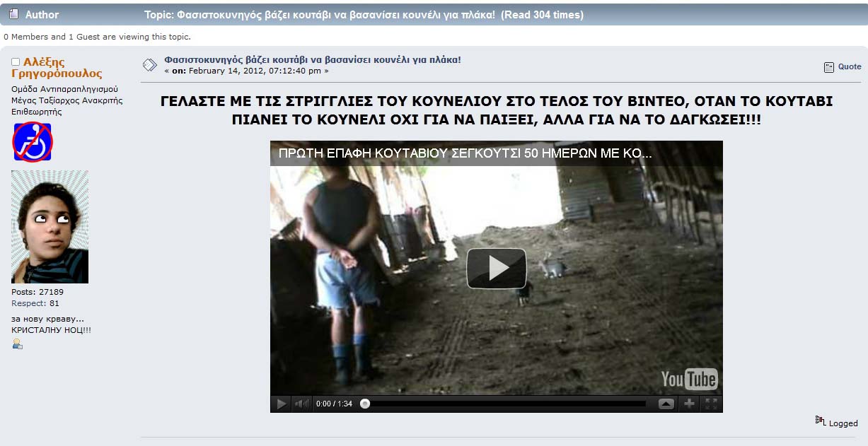868x446 pixels.
Task: View profile via the small user icon
Action: tap(17, 344)
